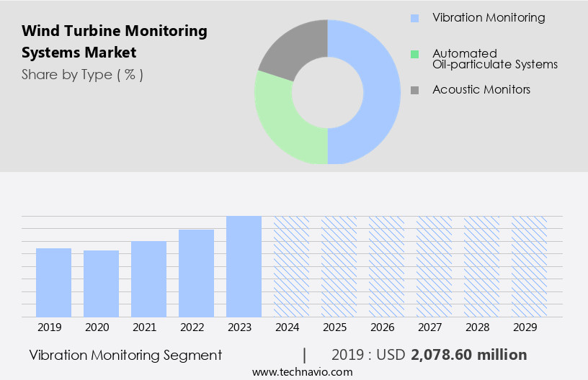Screen dimensions: 588x380
Task: Click the green Automated Oil-particulate Systems legend swatch
Action: coord(414,54)
